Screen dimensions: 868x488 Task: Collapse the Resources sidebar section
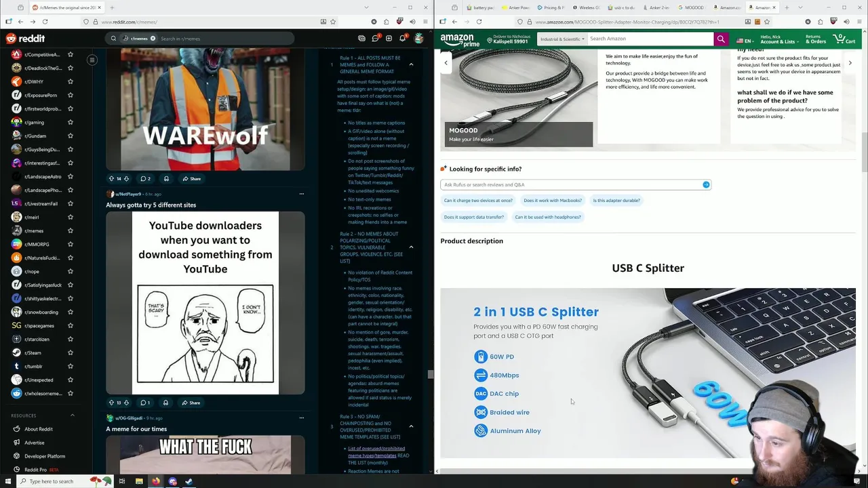pos(73,415)
